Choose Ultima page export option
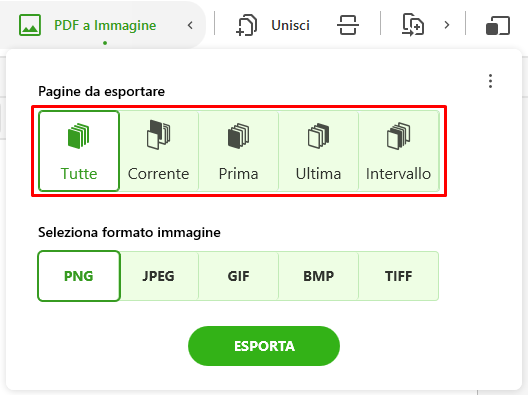 [x=318, y=151]
